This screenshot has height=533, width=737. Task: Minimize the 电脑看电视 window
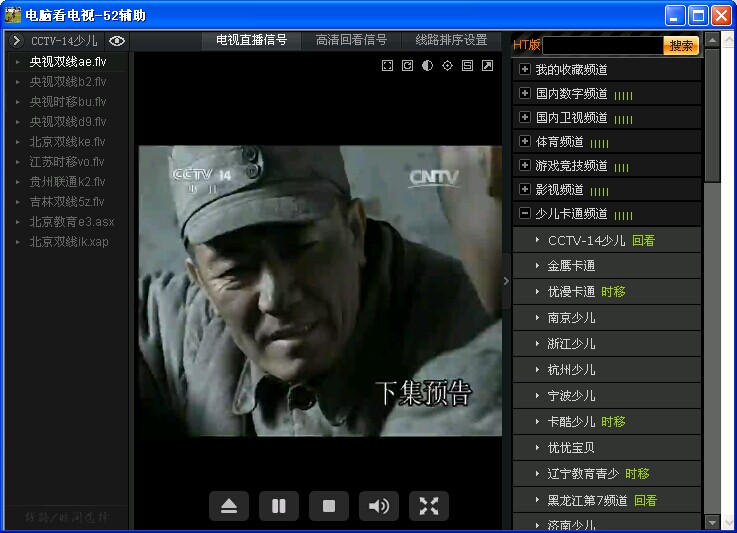(x=675, y=16)
